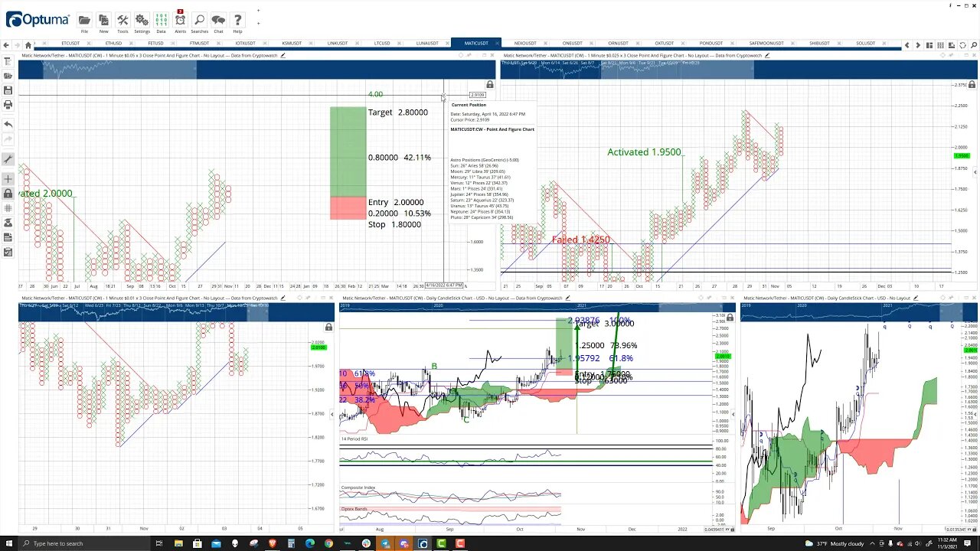Undo last action in sidebar
This screenshot has height=551, width=980.
[8, 124]
